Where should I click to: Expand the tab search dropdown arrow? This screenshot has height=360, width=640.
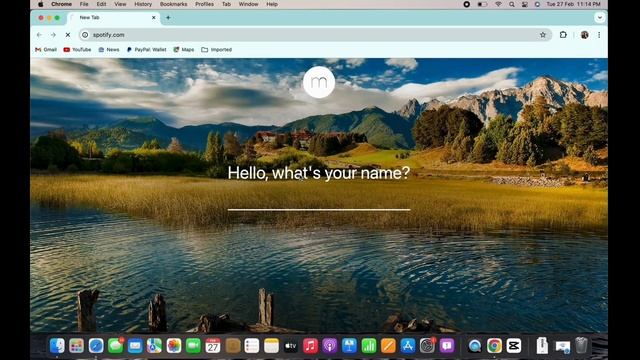point(600,18)
